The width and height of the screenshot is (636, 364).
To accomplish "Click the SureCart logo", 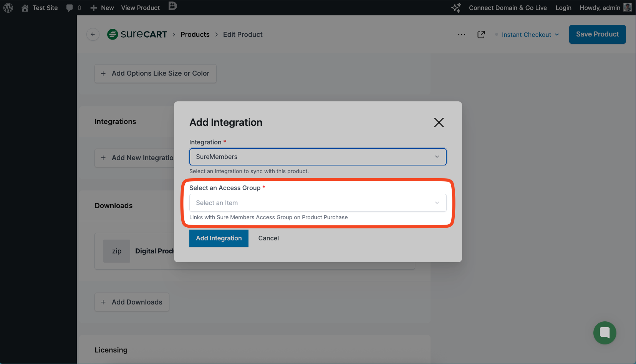I will click(137, 35).
